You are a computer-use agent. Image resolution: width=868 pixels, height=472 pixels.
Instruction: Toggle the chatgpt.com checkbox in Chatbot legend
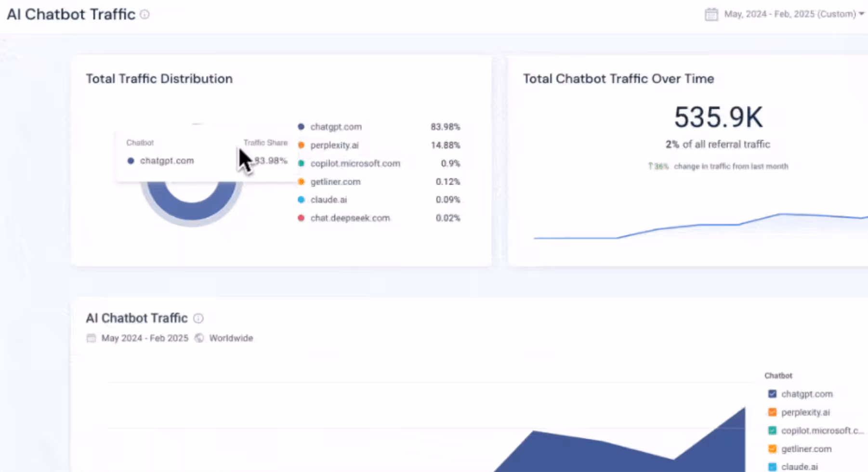coord(772,394)
